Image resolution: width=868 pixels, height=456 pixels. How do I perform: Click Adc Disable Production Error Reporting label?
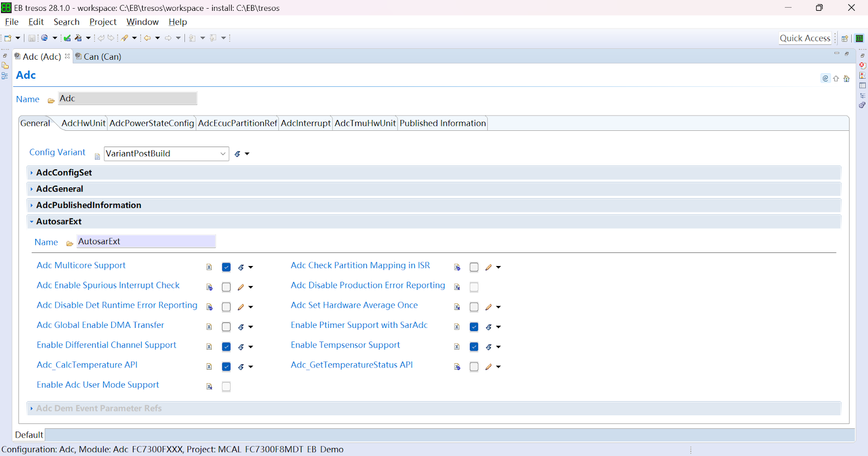368,286
